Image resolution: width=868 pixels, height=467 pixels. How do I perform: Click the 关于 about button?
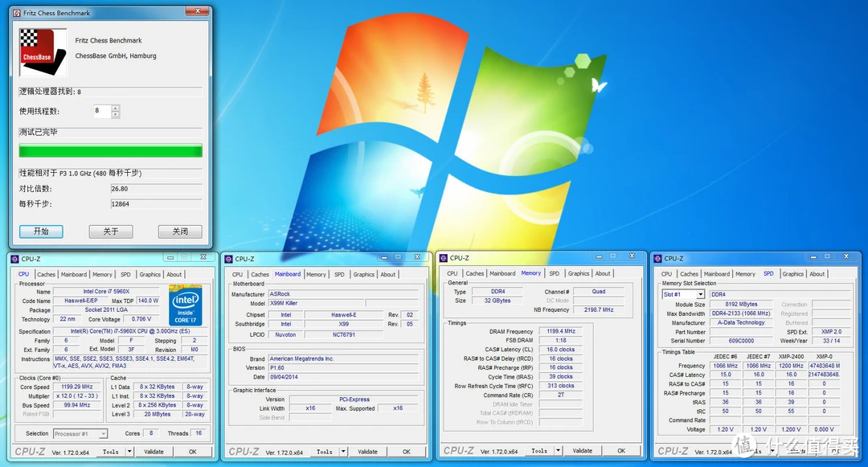(111, 231)
